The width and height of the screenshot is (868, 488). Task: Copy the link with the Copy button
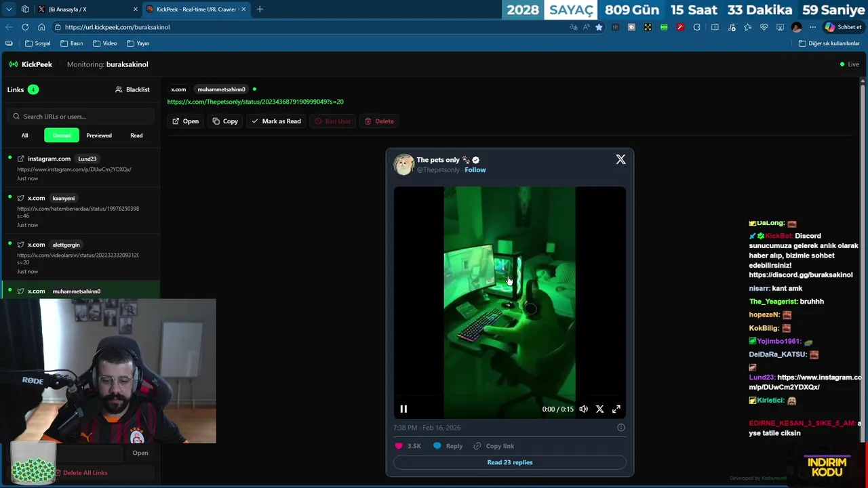(x=225, y=121)
